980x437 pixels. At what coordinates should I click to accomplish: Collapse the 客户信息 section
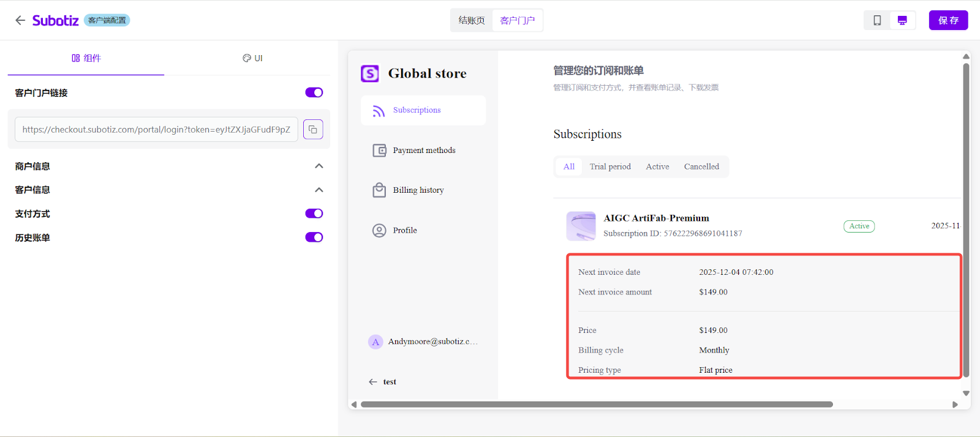pos(318,190)
